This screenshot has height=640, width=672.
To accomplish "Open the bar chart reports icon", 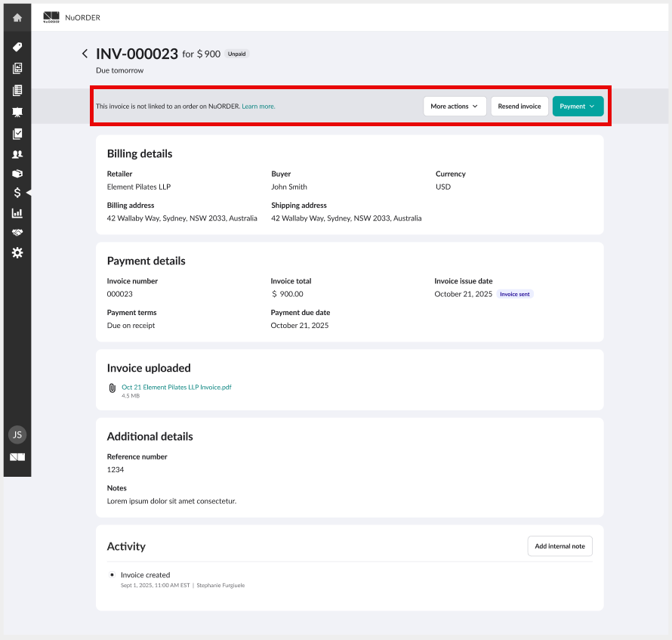I will [17, 213].
